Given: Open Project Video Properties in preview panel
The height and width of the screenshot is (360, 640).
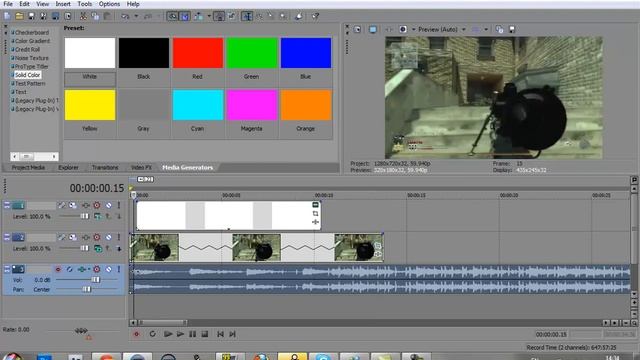Looking at the screenshot, I should click(357, 29).
